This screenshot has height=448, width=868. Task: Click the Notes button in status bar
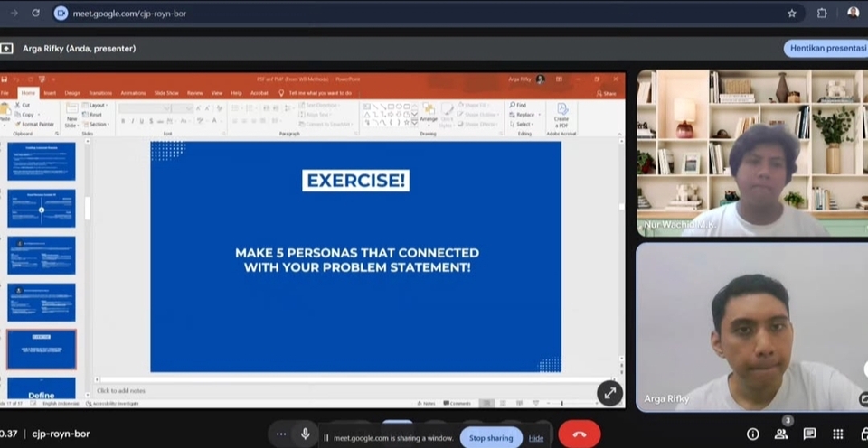click(x=426, y=403)
